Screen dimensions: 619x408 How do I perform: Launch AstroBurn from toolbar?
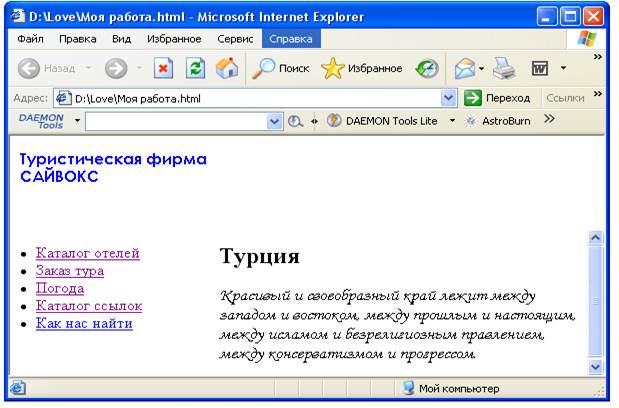(498, 121)
